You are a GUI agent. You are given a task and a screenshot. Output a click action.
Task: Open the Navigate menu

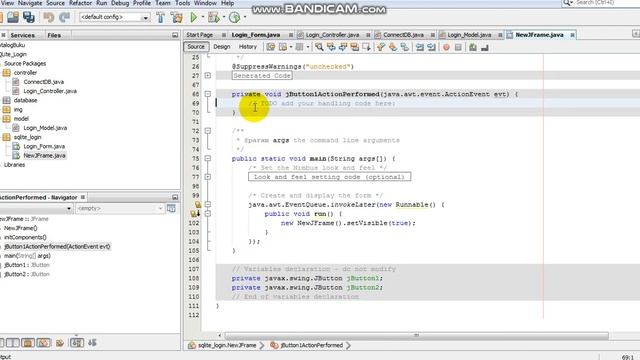[30, 3]
